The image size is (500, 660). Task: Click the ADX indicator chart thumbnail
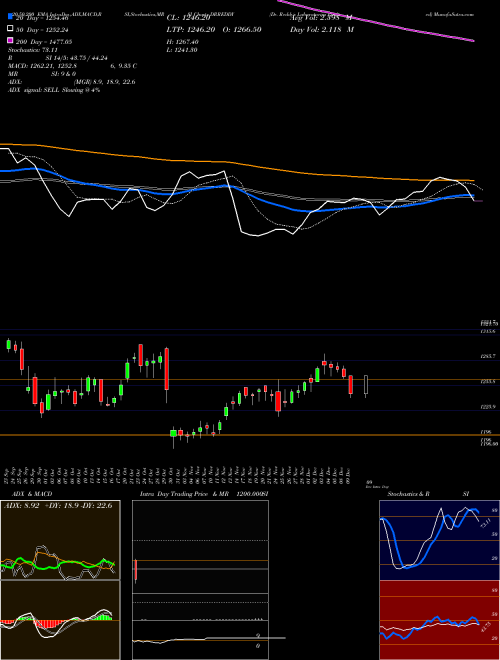point(60,540)
